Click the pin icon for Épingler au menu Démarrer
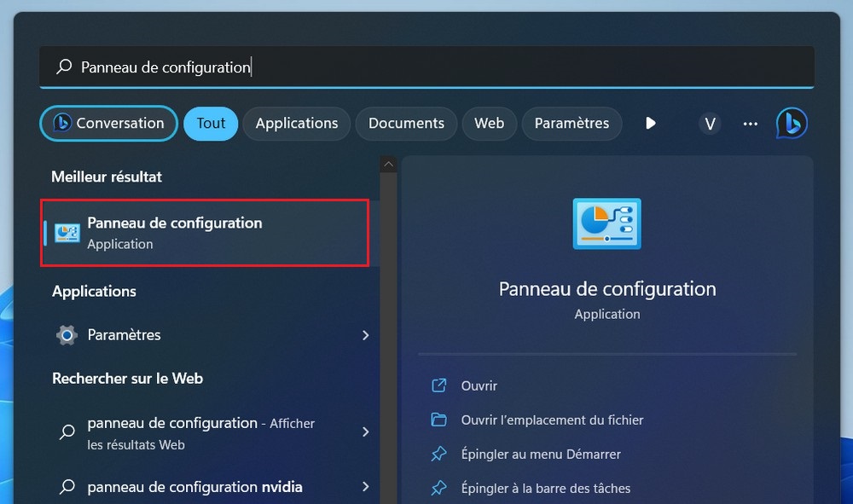853x504 pixels. [x=438, y=455]
